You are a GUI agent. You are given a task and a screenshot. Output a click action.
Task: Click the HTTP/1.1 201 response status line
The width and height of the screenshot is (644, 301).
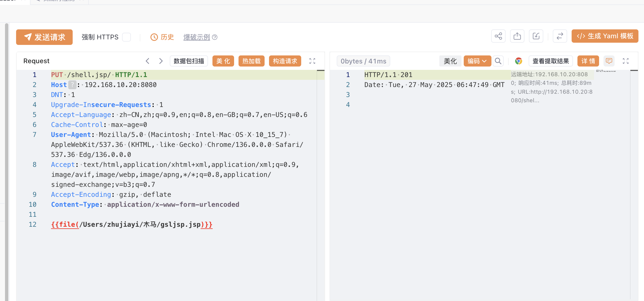(x=388, y=75)
